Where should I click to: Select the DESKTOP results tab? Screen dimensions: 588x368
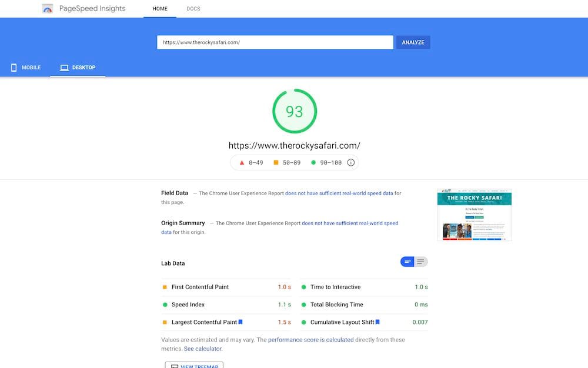(x=78, y=68)
